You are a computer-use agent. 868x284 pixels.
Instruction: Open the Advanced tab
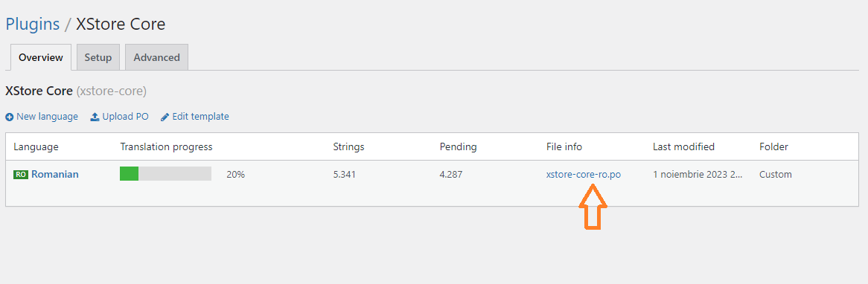coord(156,57)
